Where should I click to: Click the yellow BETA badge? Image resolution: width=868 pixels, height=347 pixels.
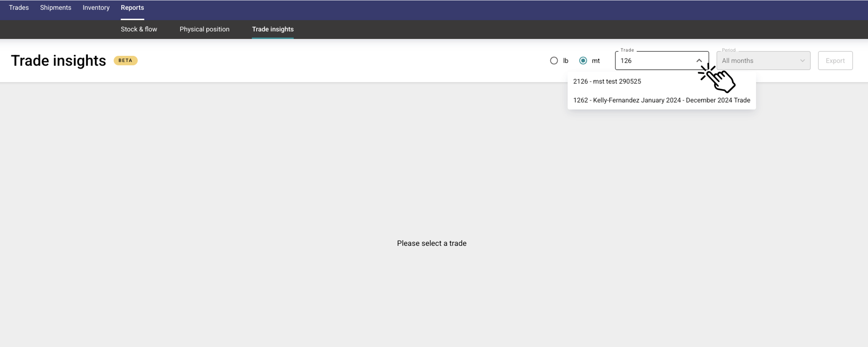tap(125, 61)
